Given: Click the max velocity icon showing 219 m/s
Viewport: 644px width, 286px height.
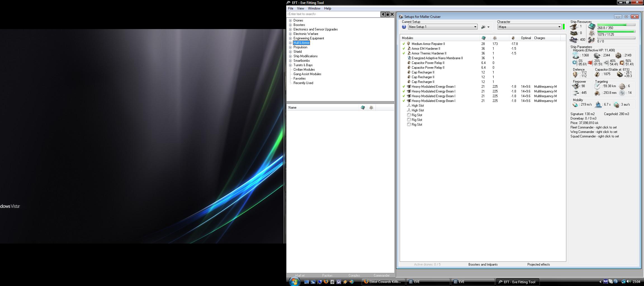Looking at the screenshot, I should click(x=575, y=105).
